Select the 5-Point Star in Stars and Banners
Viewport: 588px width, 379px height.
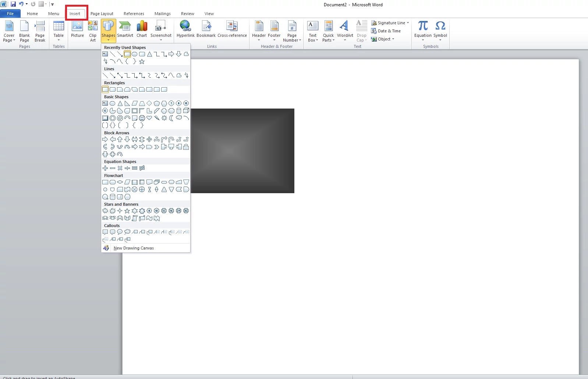click(x=127, y=211)
